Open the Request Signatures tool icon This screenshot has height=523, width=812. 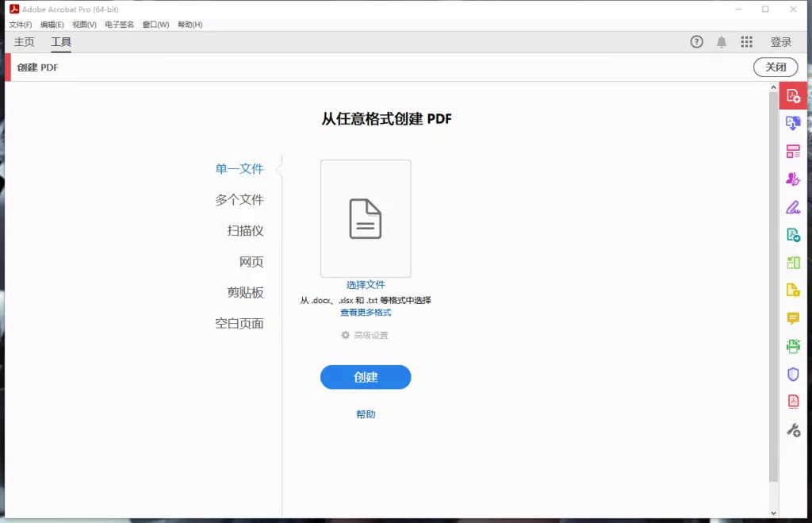tap(793, 179)
